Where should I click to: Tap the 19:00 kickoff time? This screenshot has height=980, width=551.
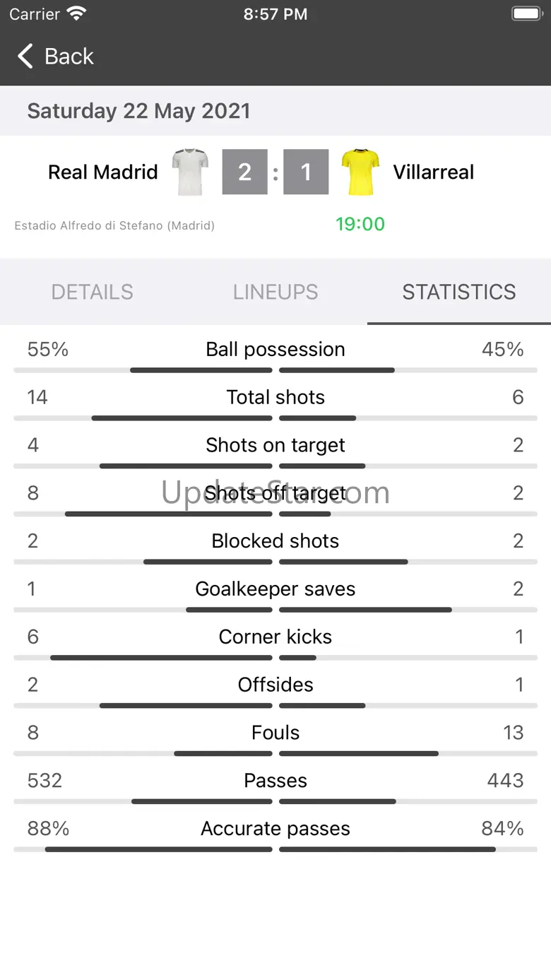tap(360, 224)
